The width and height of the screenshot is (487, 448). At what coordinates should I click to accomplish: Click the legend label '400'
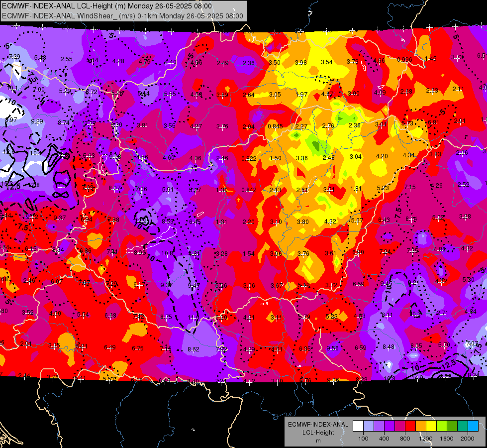click(384, 439)
